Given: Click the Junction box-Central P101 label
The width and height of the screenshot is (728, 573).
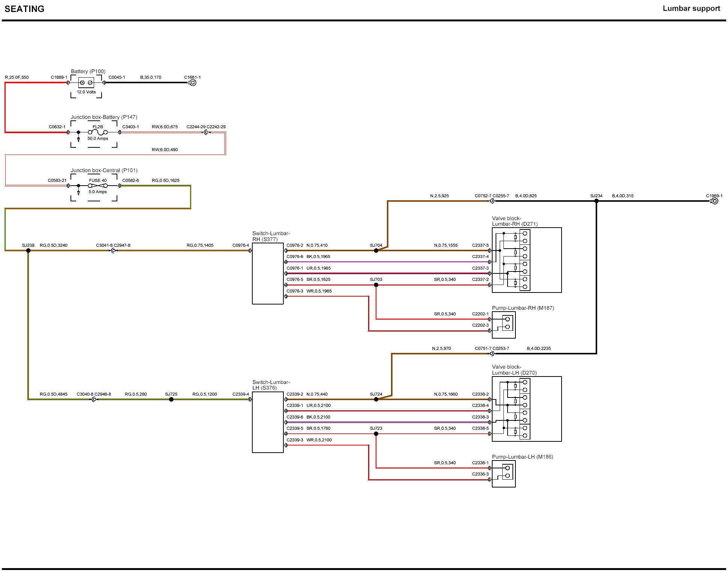Looking at the screenshot, I should (104, 170).
